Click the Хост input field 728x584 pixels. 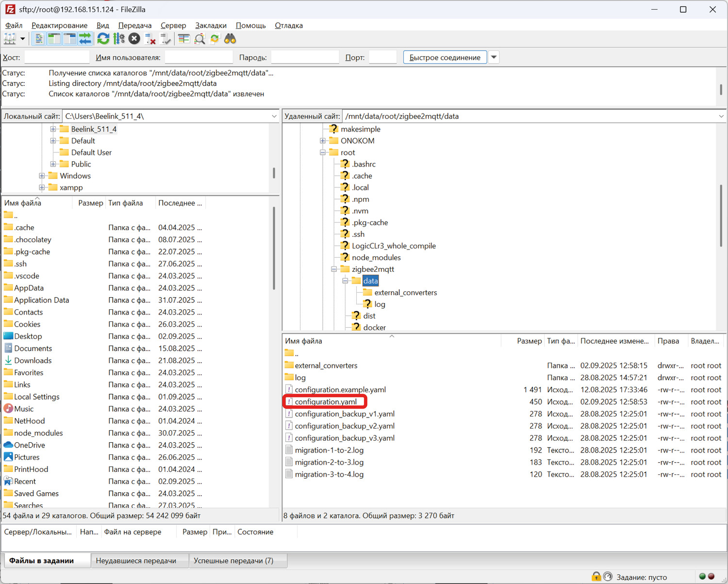click(x=57, y=57)
